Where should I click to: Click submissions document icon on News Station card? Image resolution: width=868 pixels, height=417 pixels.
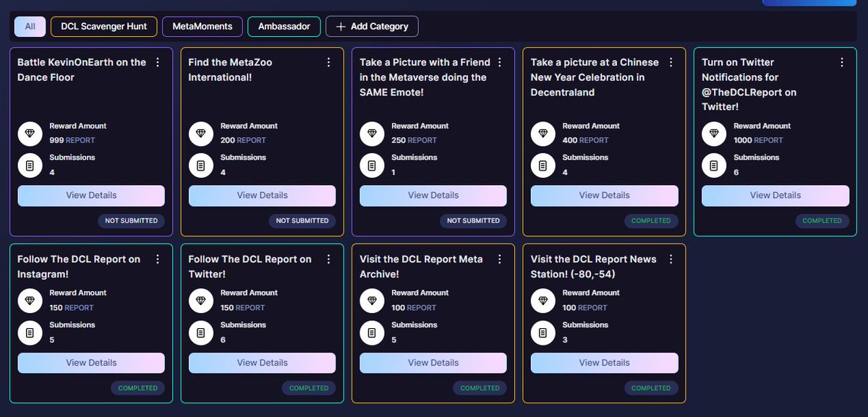(542, 332)
